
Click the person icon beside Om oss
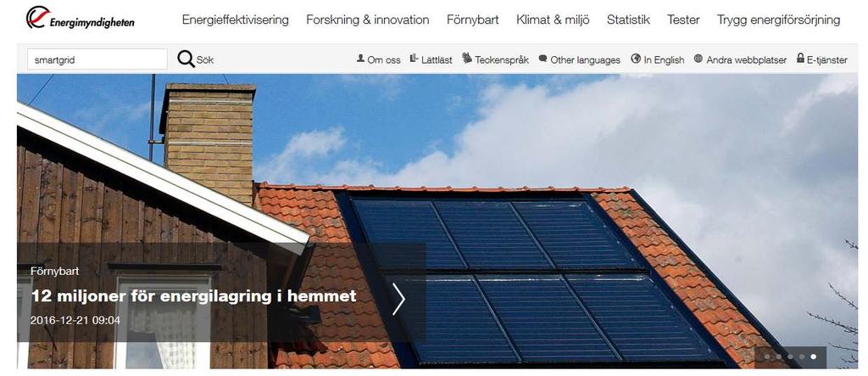[361, 58]
